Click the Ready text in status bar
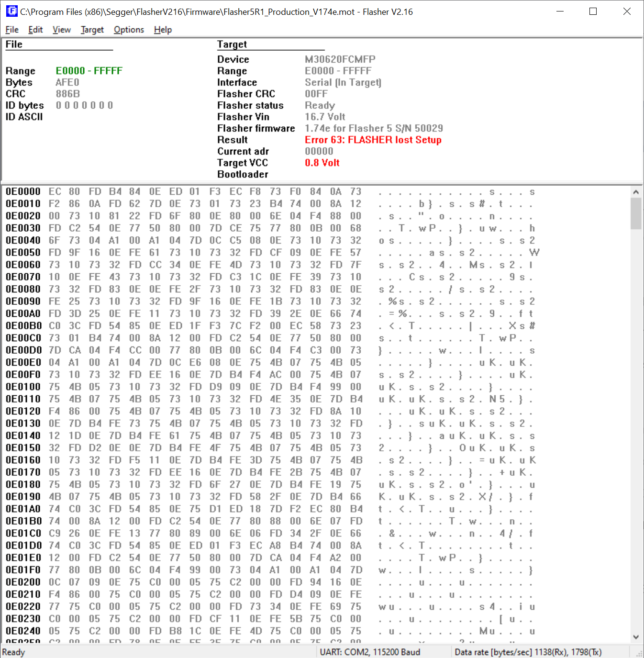This screenshot has width=644, height=658. click(13, 652)
